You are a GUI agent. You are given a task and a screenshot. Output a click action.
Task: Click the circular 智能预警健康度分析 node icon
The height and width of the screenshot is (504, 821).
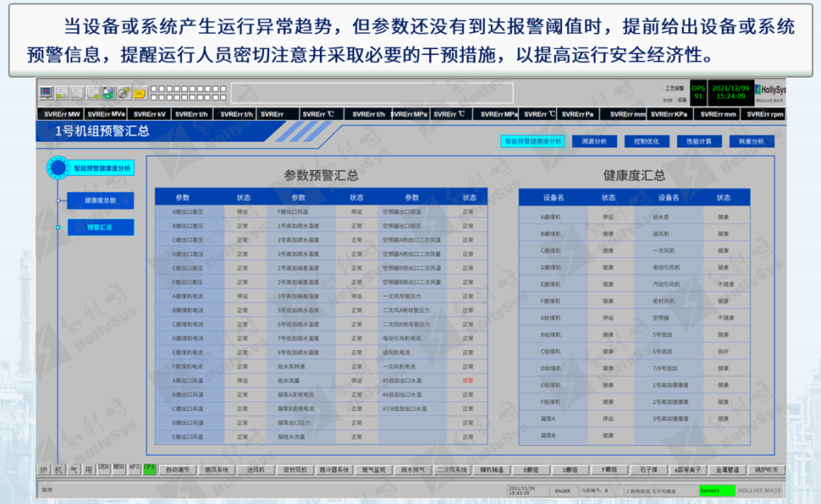pos(58,168)
